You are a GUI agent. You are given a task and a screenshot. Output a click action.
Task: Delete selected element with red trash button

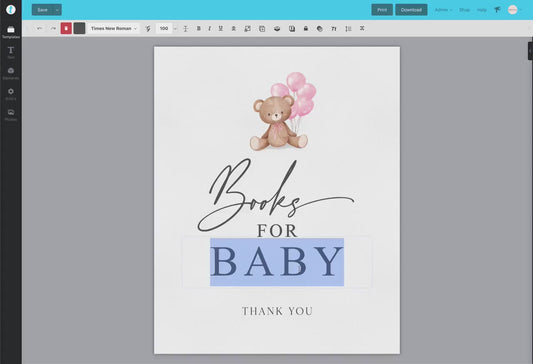tap(66, 29)
